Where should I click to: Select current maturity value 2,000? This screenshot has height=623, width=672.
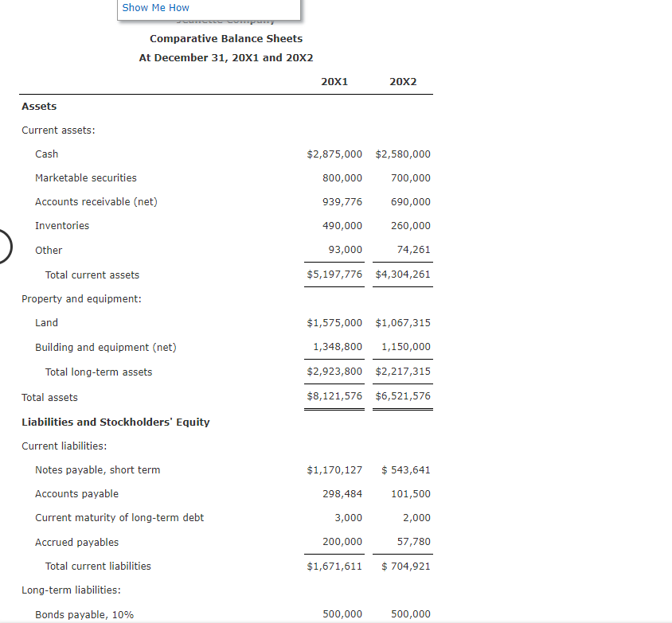416,518
